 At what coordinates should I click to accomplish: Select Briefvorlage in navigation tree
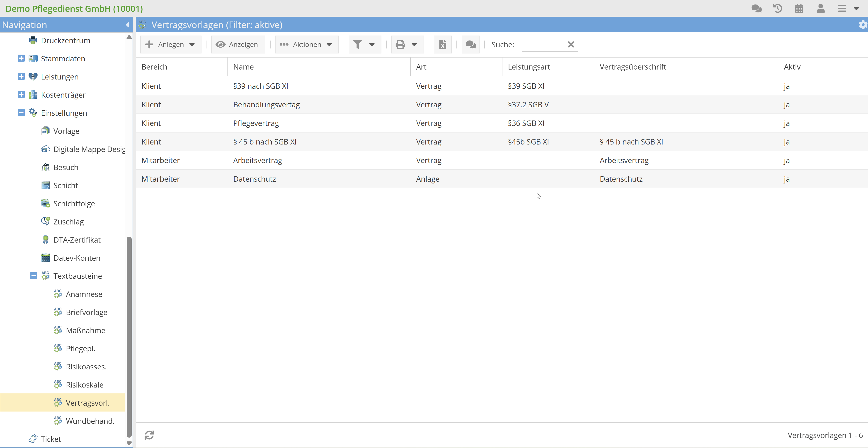87,312
